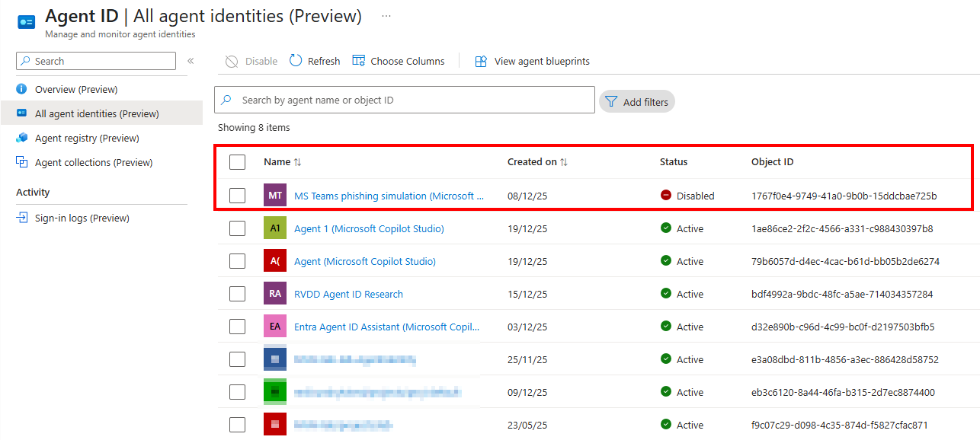Viewport: 980px width, 440px height.
Task: Click the MT avatar for MS Teams agent
Action: coord(275,196)
